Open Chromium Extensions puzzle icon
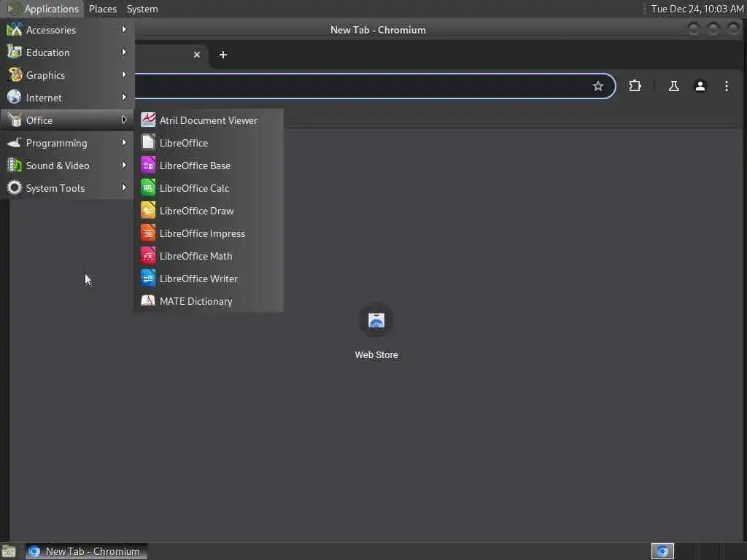Screen dimensions: 747x560 (635, 86)
